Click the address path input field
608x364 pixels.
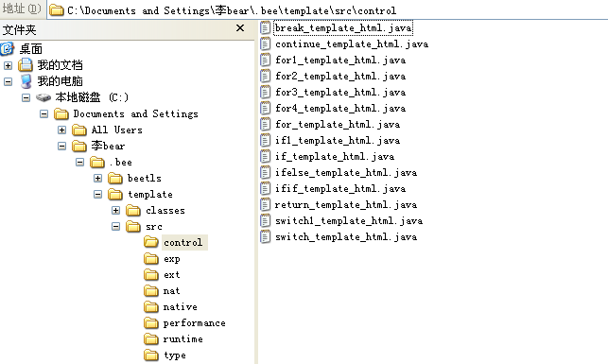[328, 10]
